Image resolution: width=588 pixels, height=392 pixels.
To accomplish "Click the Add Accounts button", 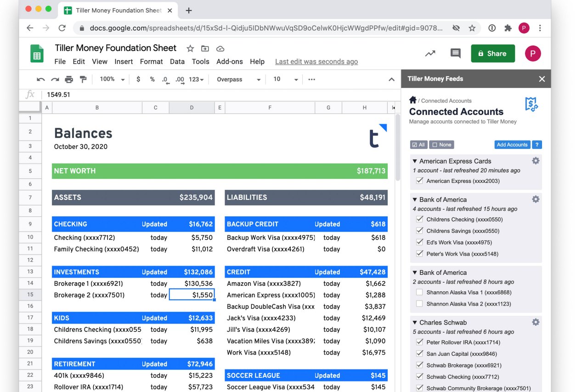I will pyautogui.click(x=512, y=145).
